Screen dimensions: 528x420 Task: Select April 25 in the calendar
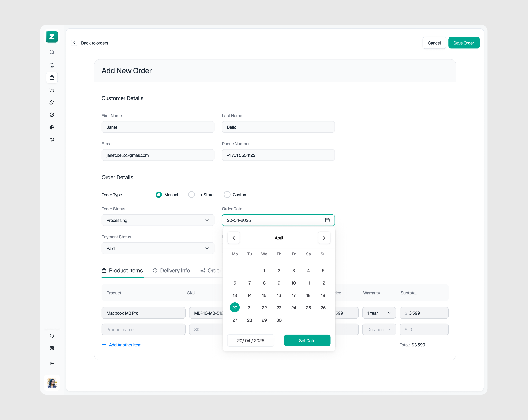[308, 308]
